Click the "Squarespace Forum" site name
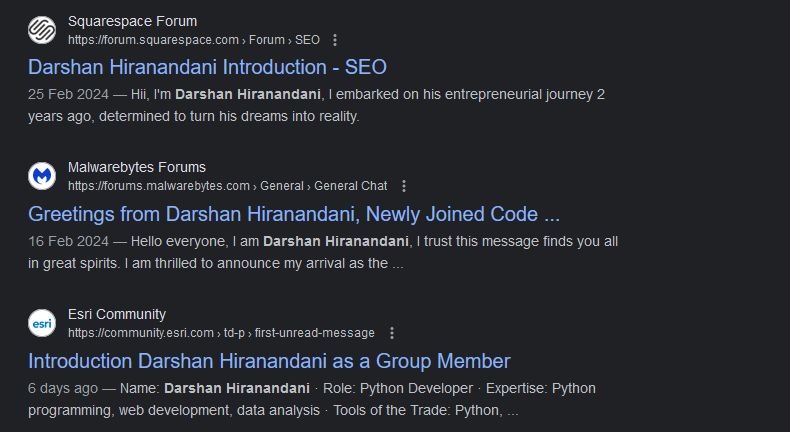The image size is (790, 432). [x=132, y=21]
